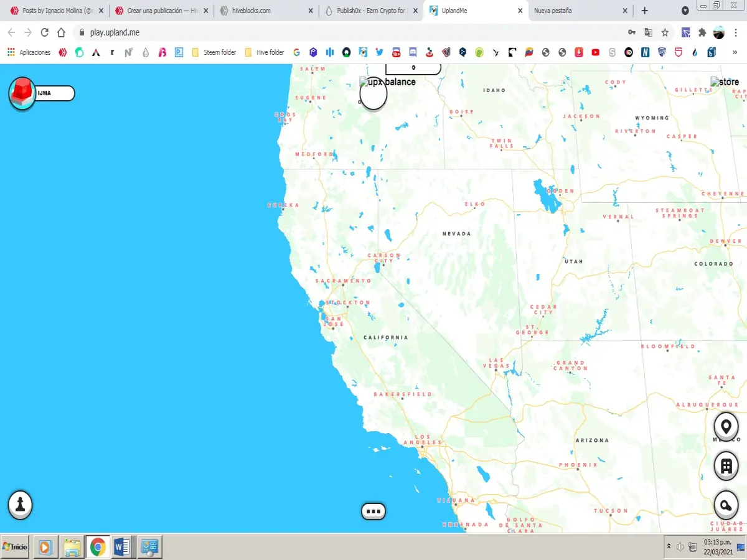Screen dimensions: 747x560
Task: Switch to Publish0x tab
Action: tap(372, 11)
